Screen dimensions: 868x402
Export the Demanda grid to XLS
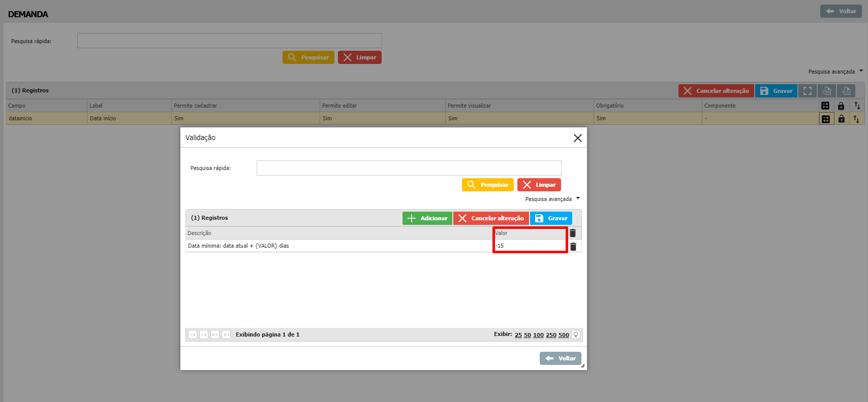pos(846,91)
